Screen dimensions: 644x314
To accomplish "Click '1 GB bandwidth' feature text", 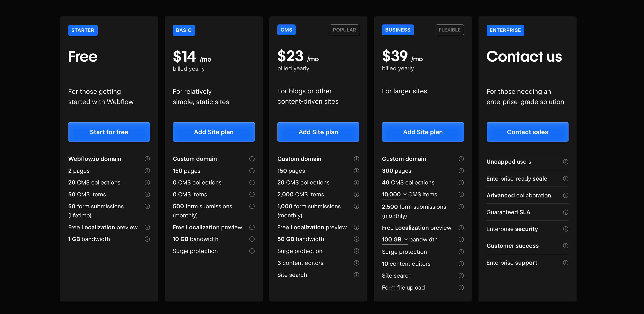I will pos(89,239).
